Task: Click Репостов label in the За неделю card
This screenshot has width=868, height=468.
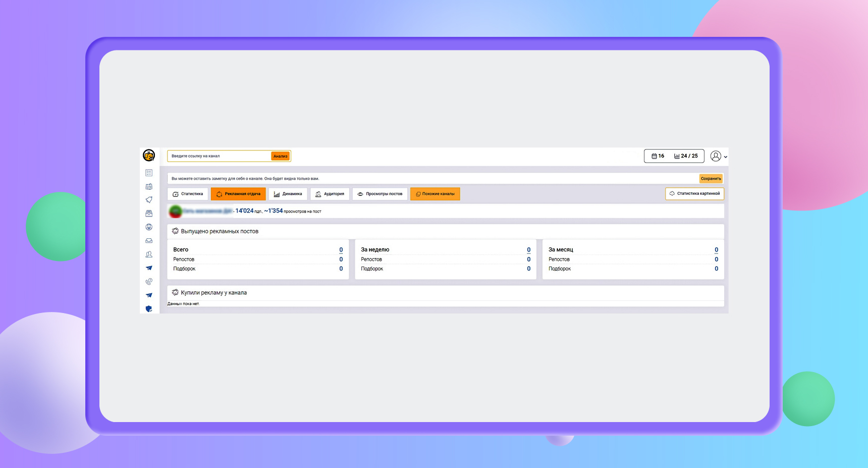Action: point(371,259)
